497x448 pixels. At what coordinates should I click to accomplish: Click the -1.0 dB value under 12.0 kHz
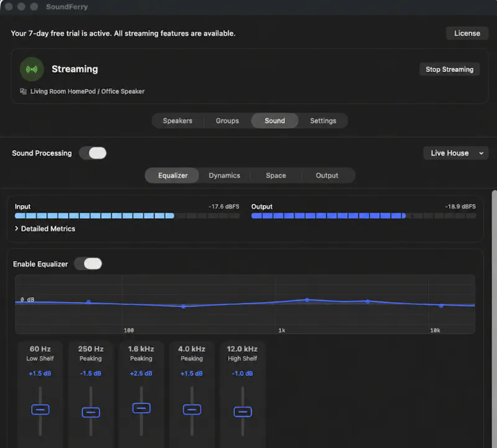click(x=242, y=373)
